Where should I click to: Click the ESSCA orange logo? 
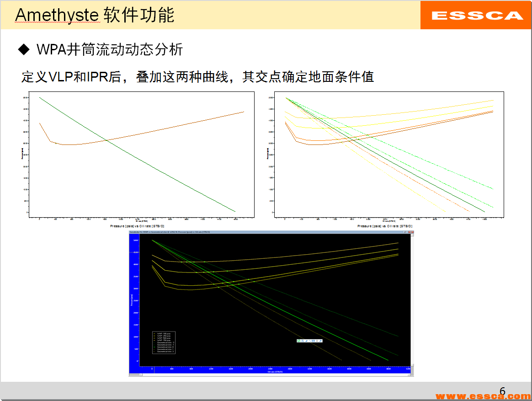tap(477, 15)
